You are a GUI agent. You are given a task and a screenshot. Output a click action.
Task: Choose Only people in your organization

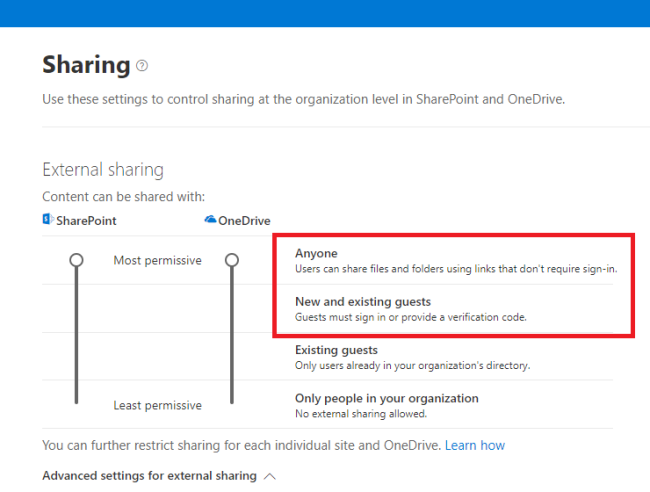(x=387, y=398)
